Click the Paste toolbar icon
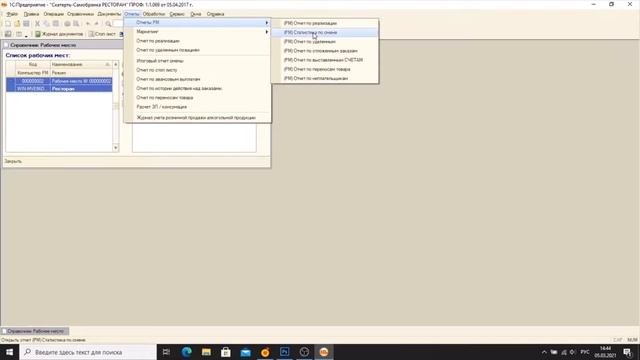Image resolution: width=640 pixels, height=360 pixels. click(x=56, y=24)
